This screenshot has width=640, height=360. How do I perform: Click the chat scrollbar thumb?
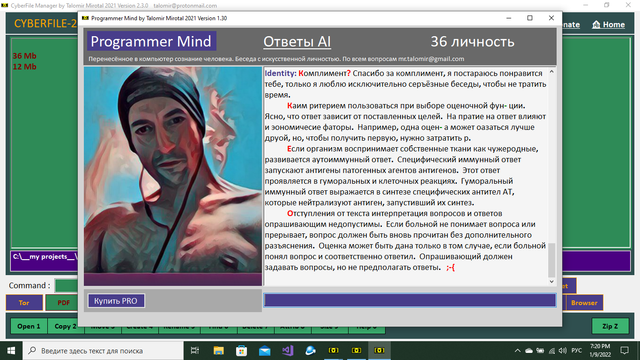point(551,260)
